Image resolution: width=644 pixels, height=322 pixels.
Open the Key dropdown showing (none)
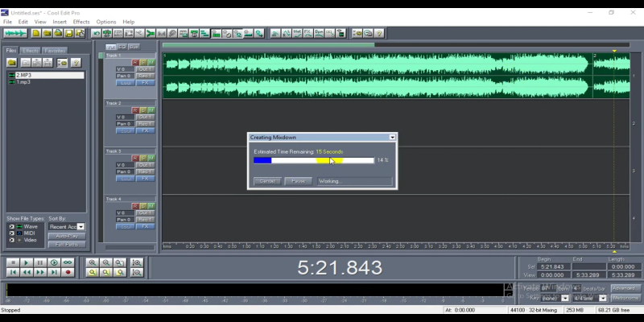(564, 298)
